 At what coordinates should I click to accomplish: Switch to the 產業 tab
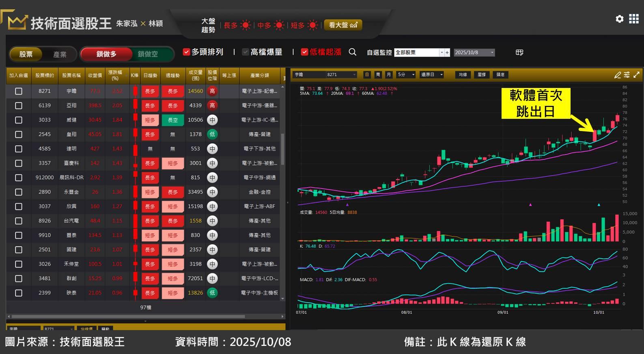pyautogui.click(x=60, y=54)
